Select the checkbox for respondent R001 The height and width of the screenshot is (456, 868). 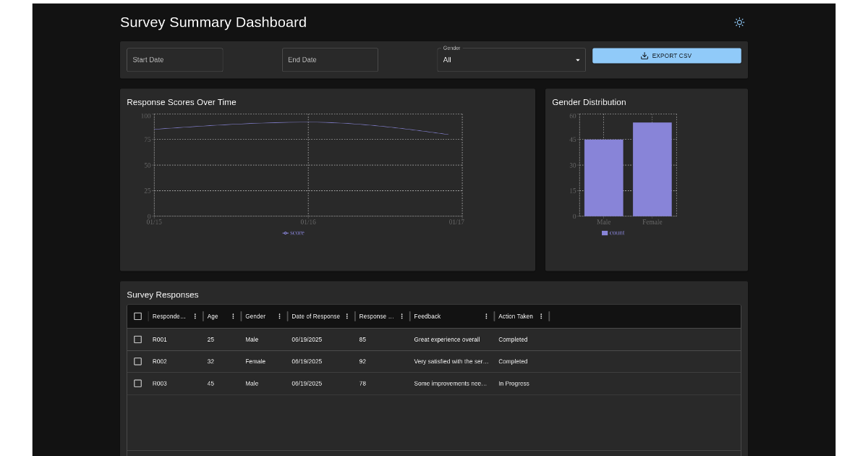pos(137,339)
